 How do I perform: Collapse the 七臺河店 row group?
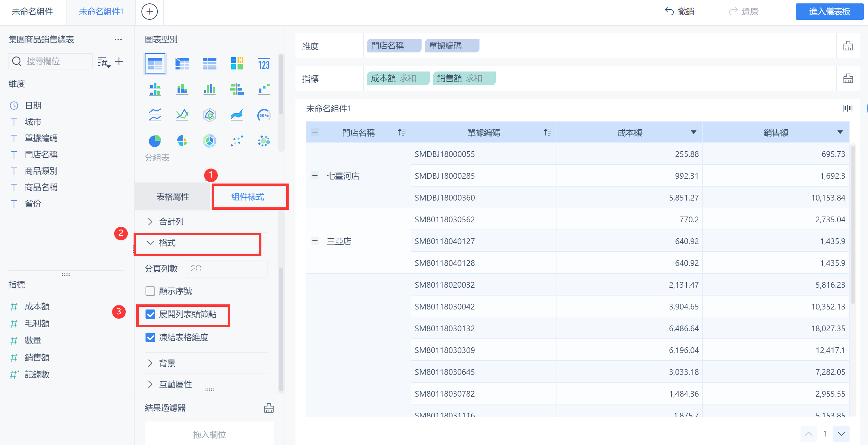(315, 176)
